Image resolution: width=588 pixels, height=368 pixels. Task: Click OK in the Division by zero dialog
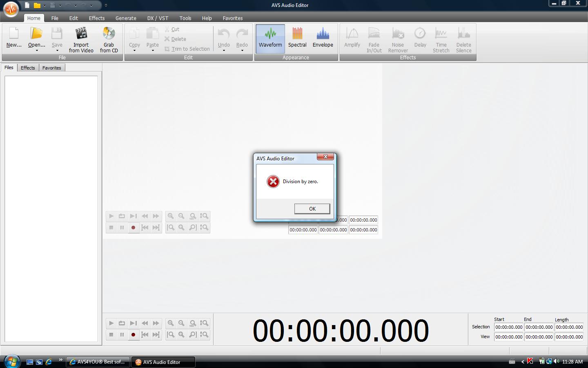tap(312, 209)
